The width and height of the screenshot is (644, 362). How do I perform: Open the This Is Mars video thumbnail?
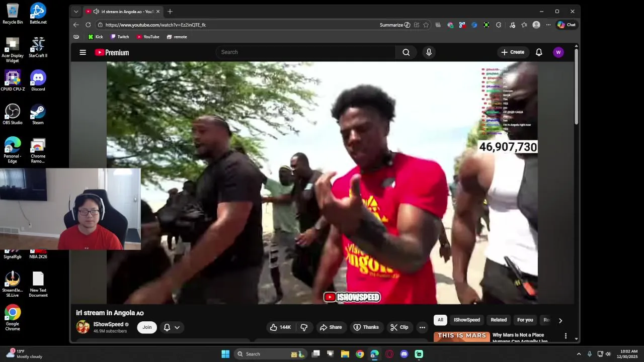[462, 337]
